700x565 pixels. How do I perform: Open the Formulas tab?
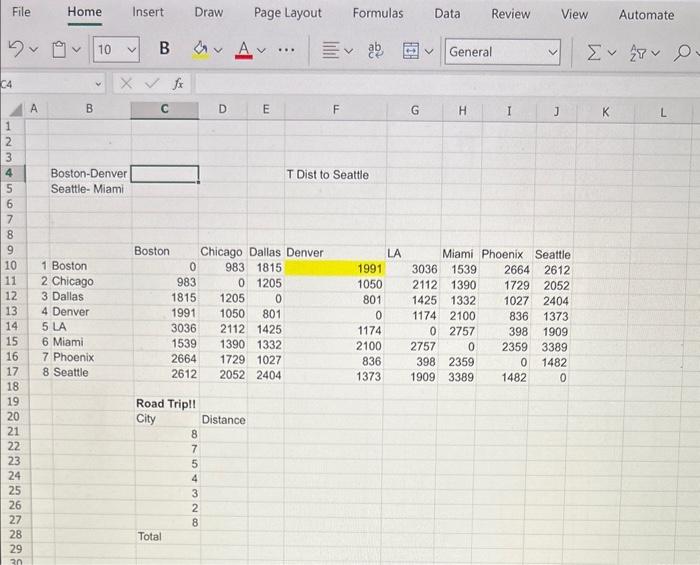click(x=378, y=13)
